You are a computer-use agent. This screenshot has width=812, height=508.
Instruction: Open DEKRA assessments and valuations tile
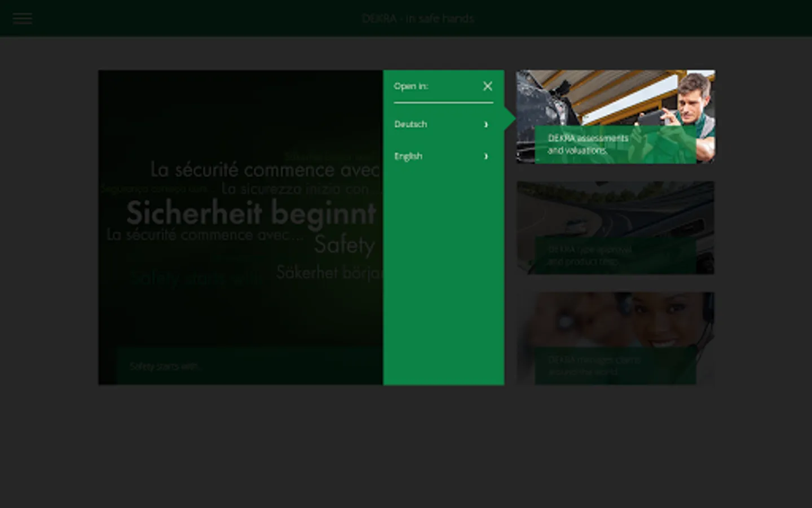pyautogui.click(x=615, y=117)
